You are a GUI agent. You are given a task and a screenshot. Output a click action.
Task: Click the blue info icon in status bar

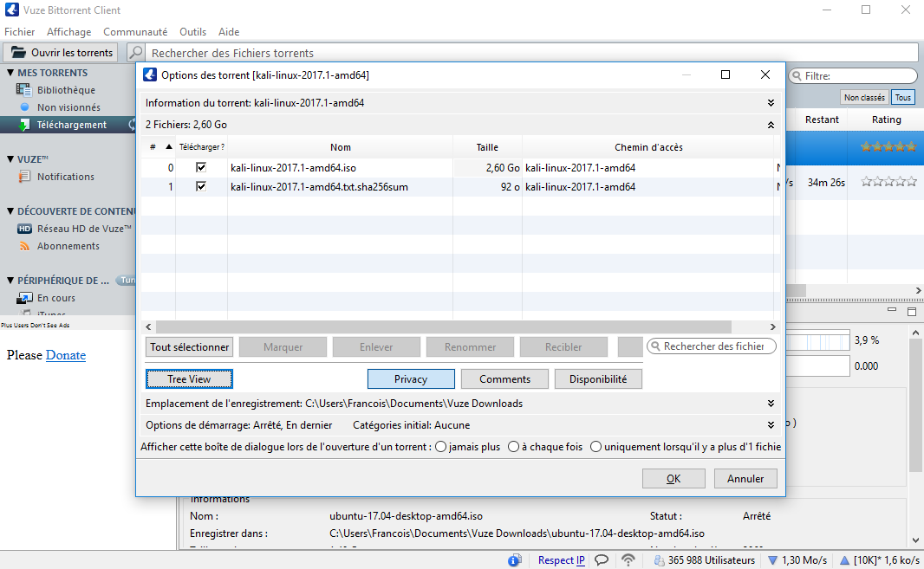click(514, 560)
